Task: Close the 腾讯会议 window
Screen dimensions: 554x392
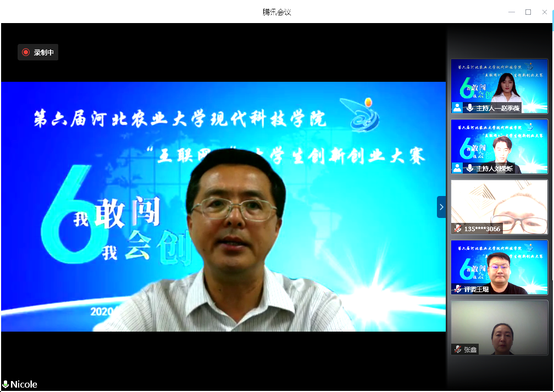Action: (545, 12)
